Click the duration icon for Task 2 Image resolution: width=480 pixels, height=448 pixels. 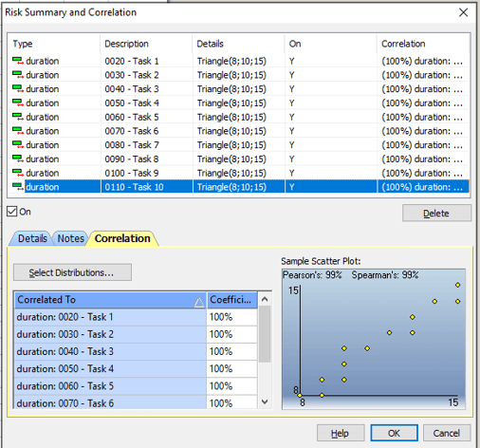pos(18,75)
